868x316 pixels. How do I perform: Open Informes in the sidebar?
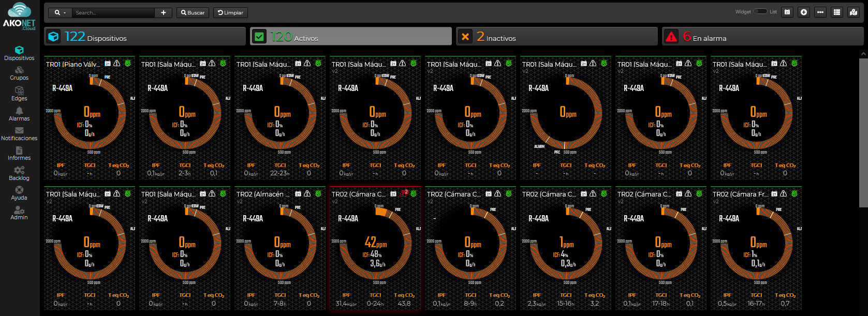click(19, 154)
